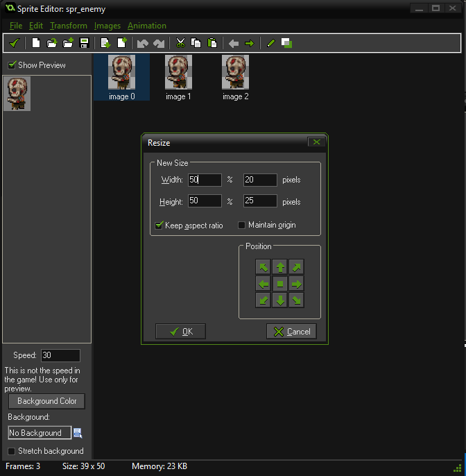Close Resize dialog with X button
This screenshot has height=476, width=466.
[316, 142]
